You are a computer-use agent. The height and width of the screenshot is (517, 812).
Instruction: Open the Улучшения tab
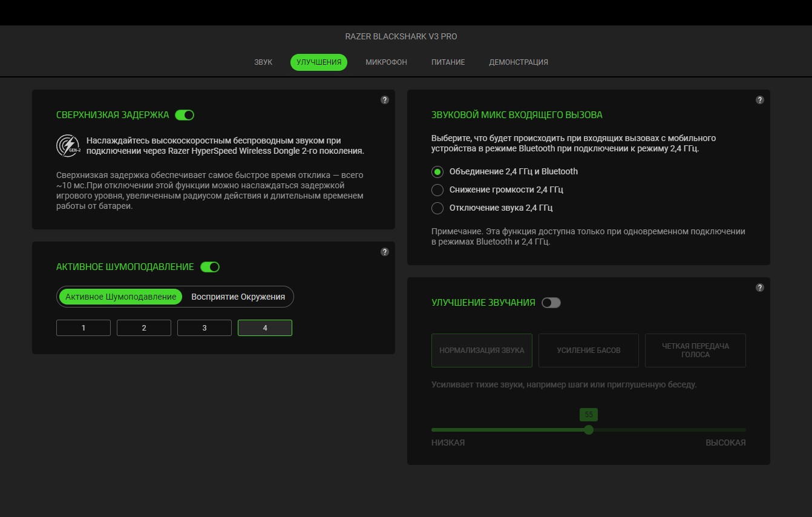[319, 62]
